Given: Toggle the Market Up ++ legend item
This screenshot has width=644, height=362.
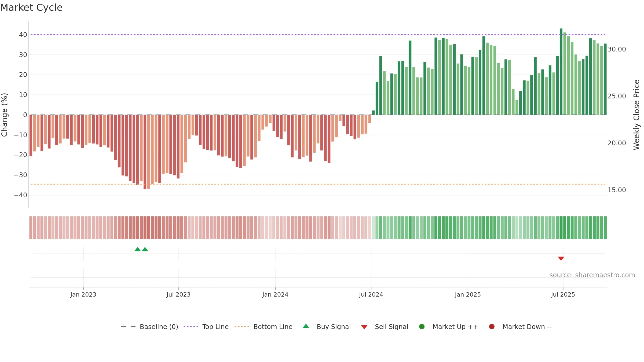Looking at the screenshot, I should click(x=448, y=327).
